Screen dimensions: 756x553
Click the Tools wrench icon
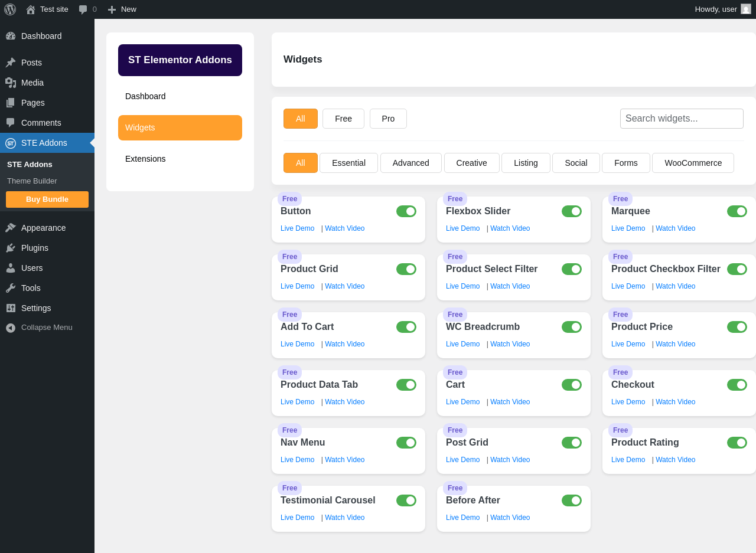coord(11,288)
